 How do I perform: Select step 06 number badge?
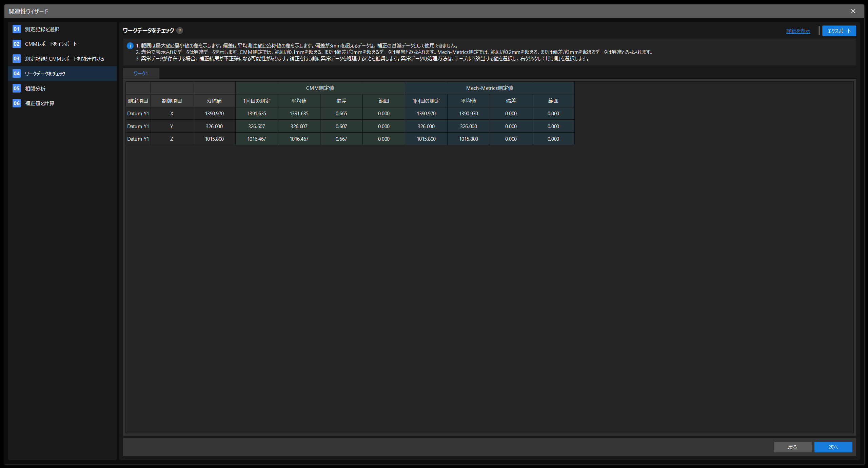pyautogui.click(x=17, y=103)
